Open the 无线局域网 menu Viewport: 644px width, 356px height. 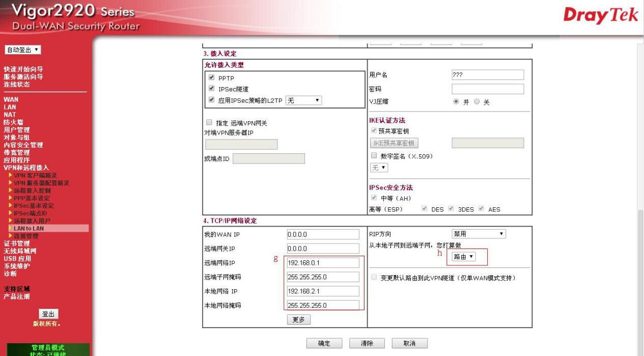point(20,251)
